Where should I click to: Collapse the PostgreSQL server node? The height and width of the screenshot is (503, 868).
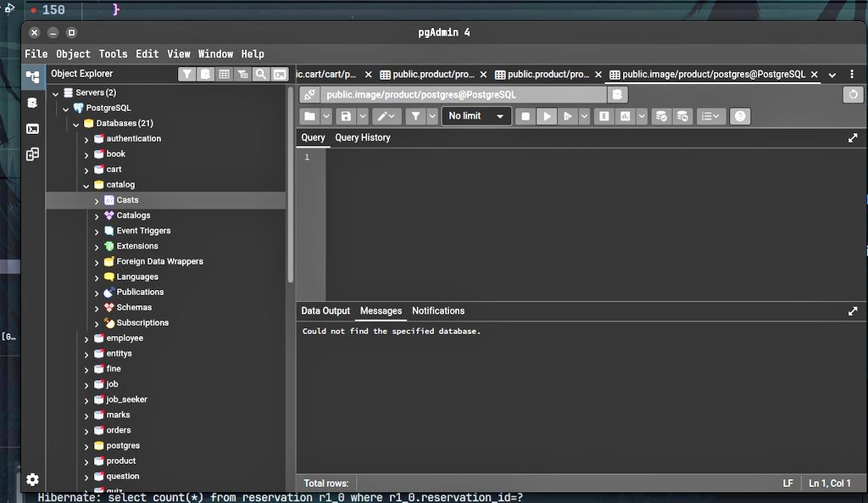coord(66,109)
